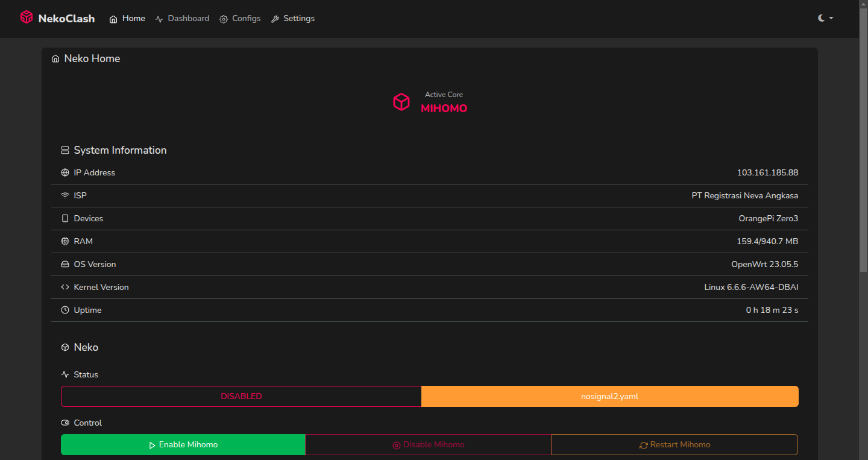Screen dimensions: 868x460
Task: Click the Neko section heading text
Action: click(x=86, y=347)
